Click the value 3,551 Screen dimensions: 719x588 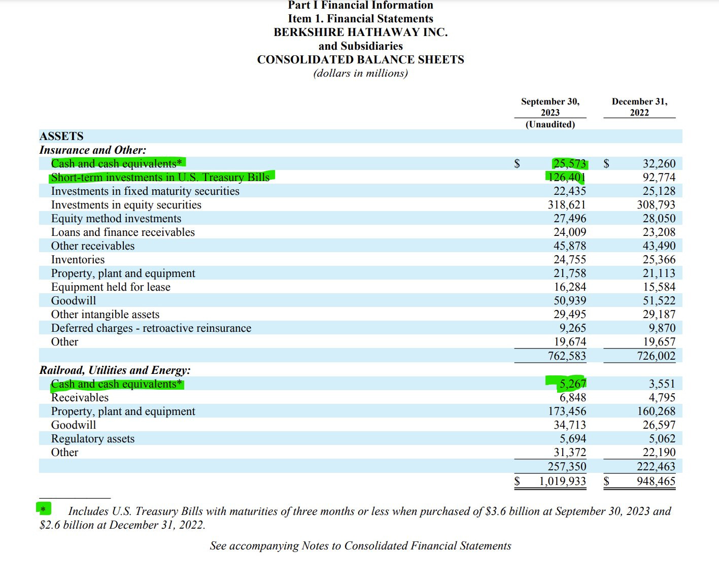[662, 384]
